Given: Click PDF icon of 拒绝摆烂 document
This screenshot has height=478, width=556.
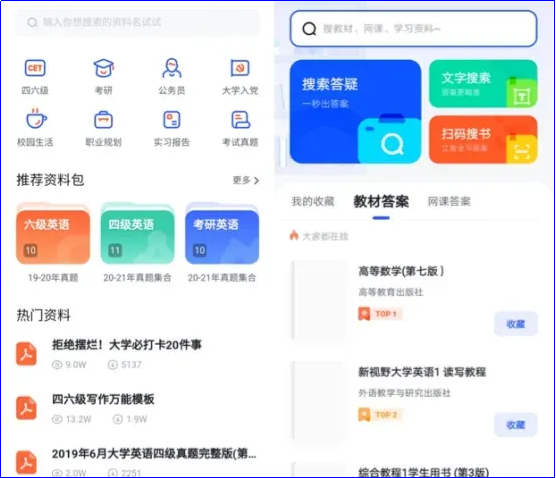Looking at the screenshot, I should pyautogui.click(x=27, y=354).
